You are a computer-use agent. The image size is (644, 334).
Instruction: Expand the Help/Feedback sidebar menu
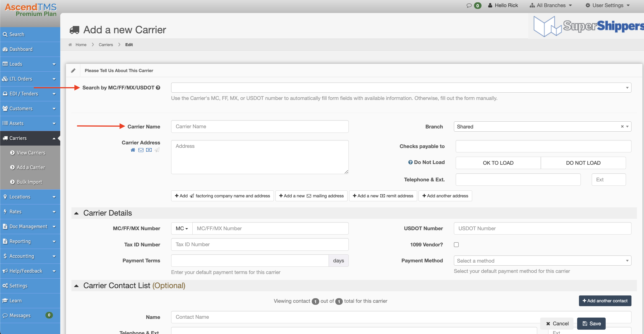point(30,271)
